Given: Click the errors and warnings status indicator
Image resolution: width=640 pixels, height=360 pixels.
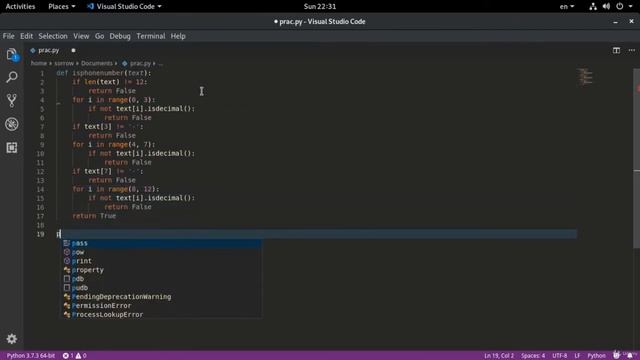Looking at the screenshot, I should coord(74,356).
